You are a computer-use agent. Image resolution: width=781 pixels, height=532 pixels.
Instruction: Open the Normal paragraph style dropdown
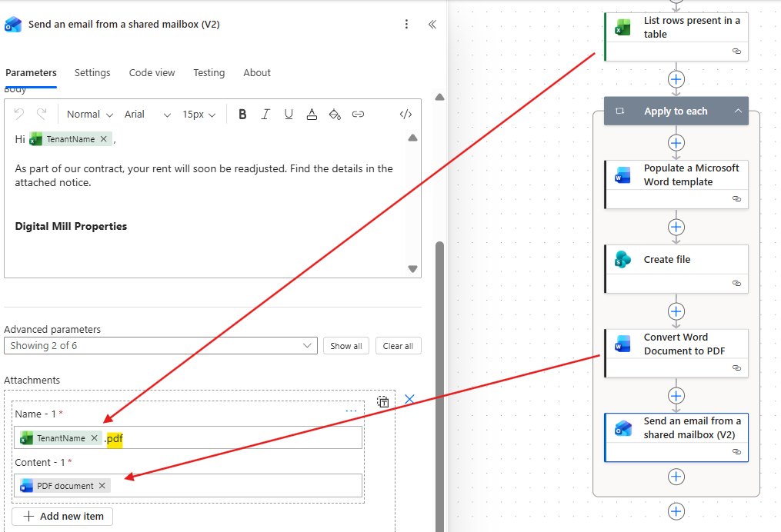pyautogui.click(x=90, y=115)
